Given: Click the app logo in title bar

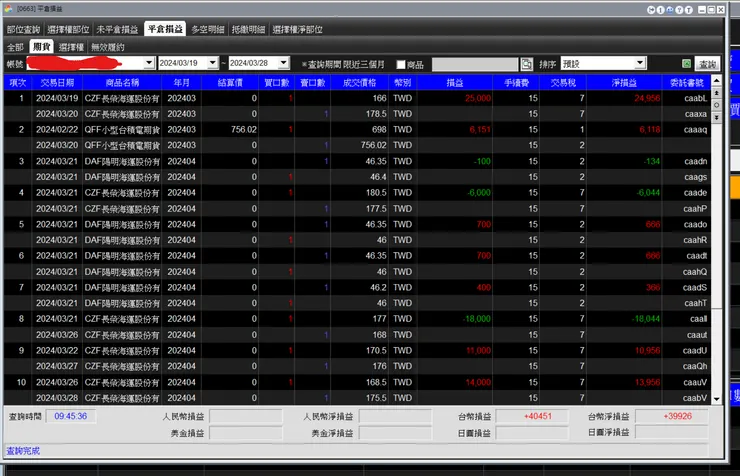Looking at the screenshot, I should coord(8,8).
